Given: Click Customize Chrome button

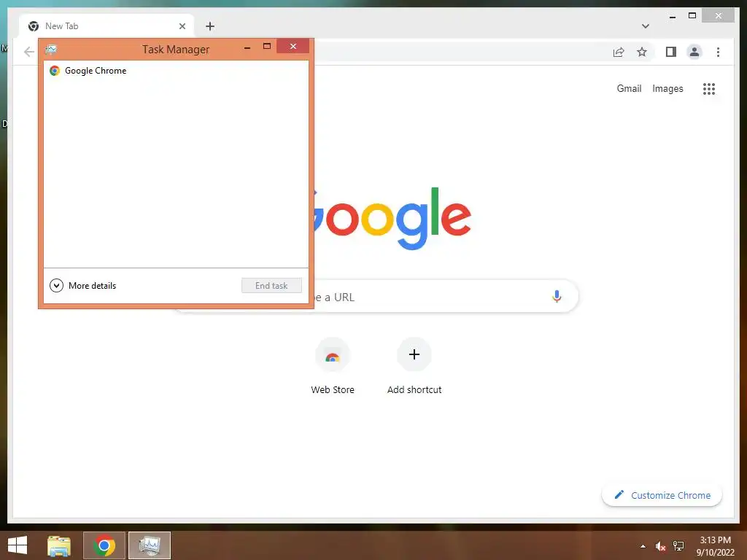Looking at the screenshot, I should coord(662,495).
